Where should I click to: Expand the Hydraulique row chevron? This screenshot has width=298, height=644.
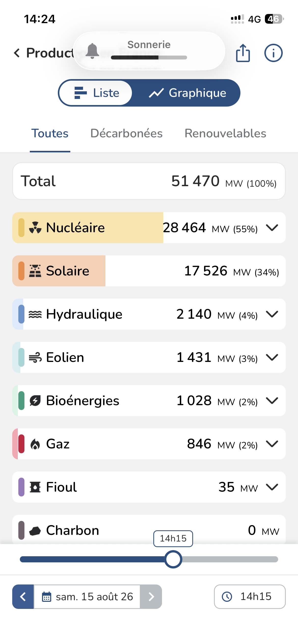pos(272,314)
